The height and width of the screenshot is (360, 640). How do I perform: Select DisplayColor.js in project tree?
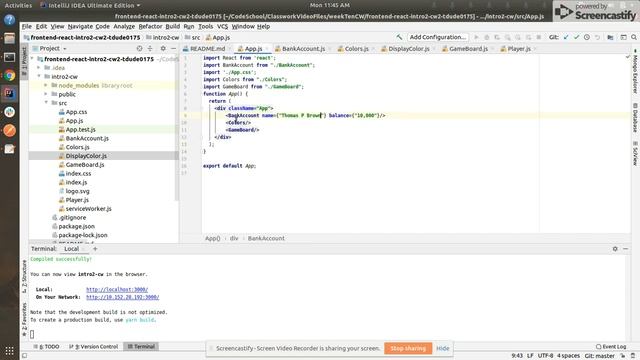[x=86, y=156]
